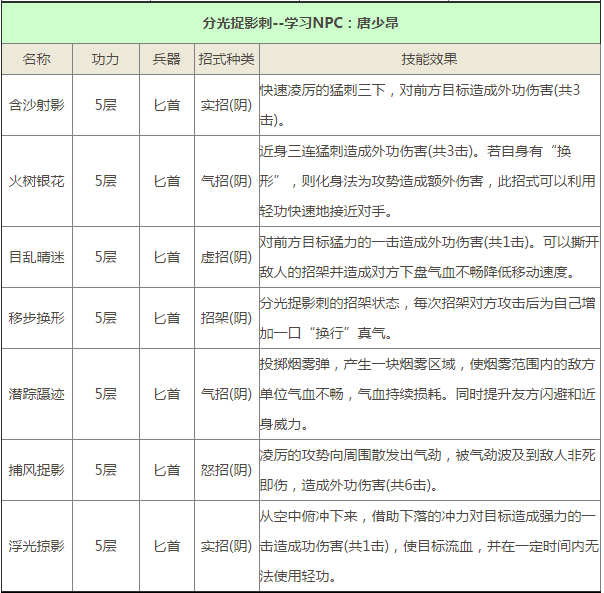
Task: Click the skill name 潜踪蹑迹
Action: coord(36,394)
